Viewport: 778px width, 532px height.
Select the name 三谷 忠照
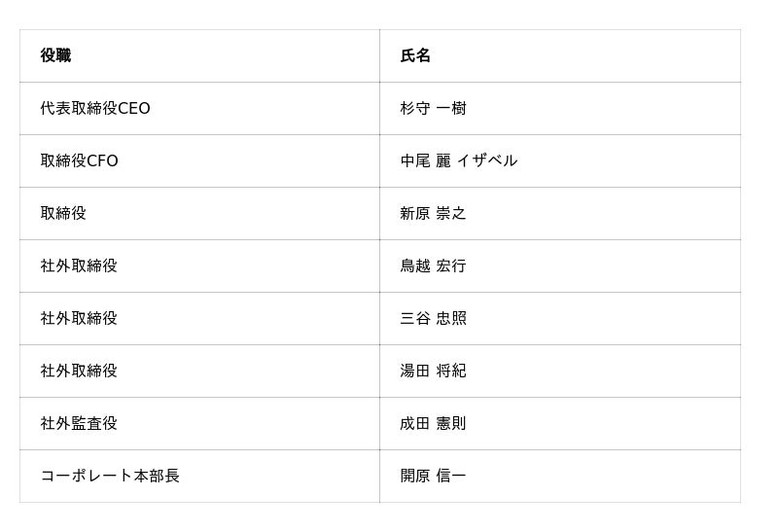[x=433, y=319]
